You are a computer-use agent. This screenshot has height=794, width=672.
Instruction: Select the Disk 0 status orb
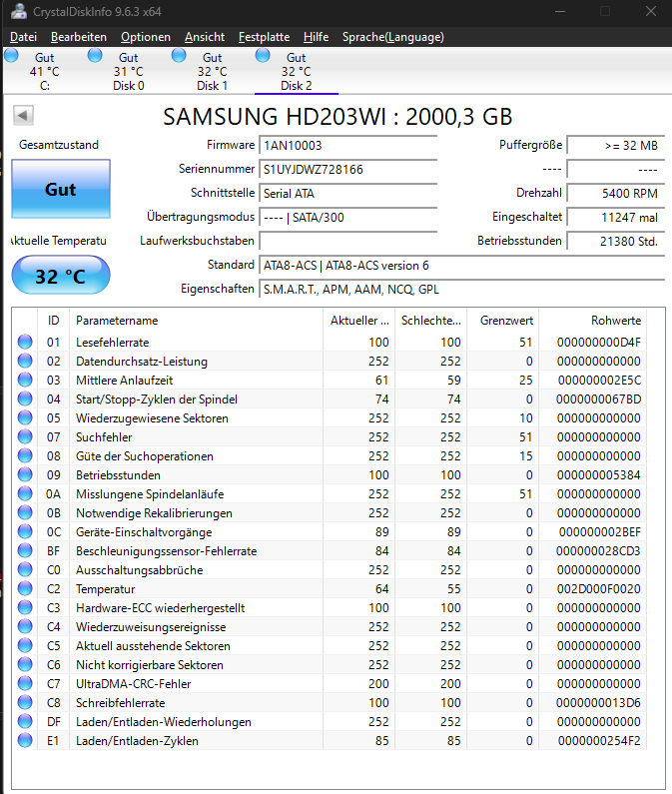coord(95,55)
